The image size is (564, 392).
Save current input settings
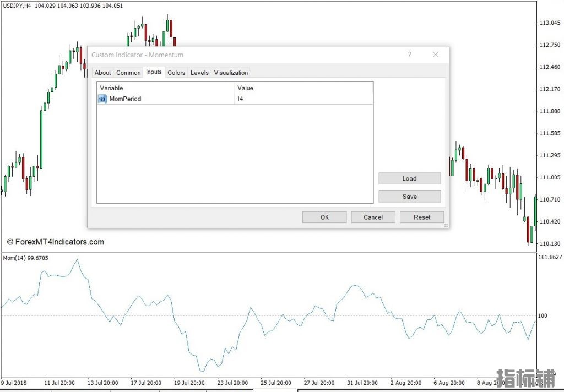(409, 197)
